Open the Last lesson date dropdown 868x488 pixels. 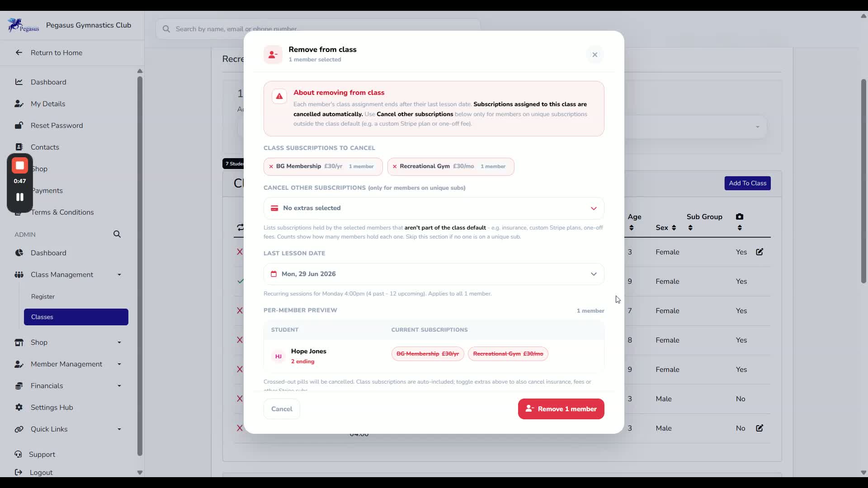click(434, 274)
